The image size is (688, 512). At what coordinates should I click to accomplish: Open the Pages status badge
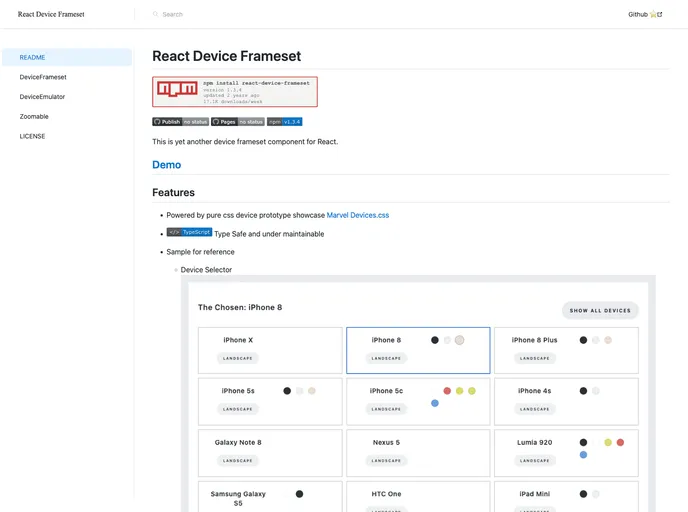238,122
